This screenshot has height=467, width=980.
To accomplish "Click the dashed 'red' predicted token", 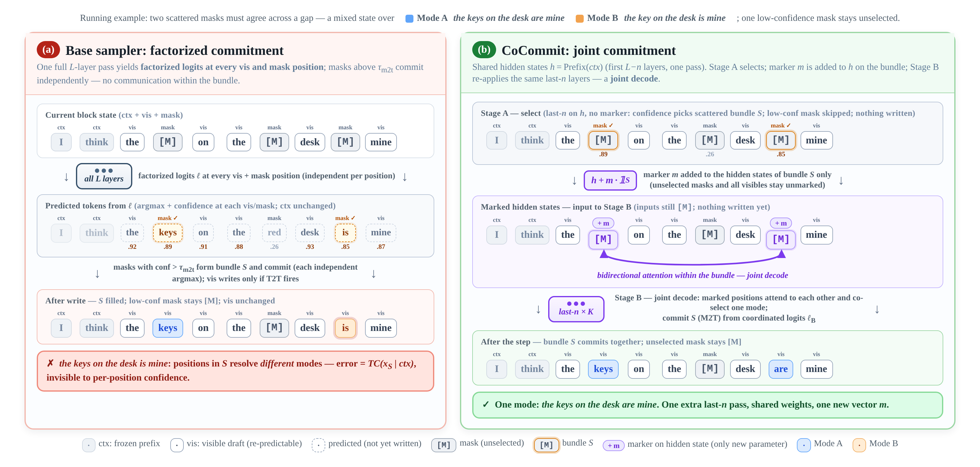I will (274, 233).
